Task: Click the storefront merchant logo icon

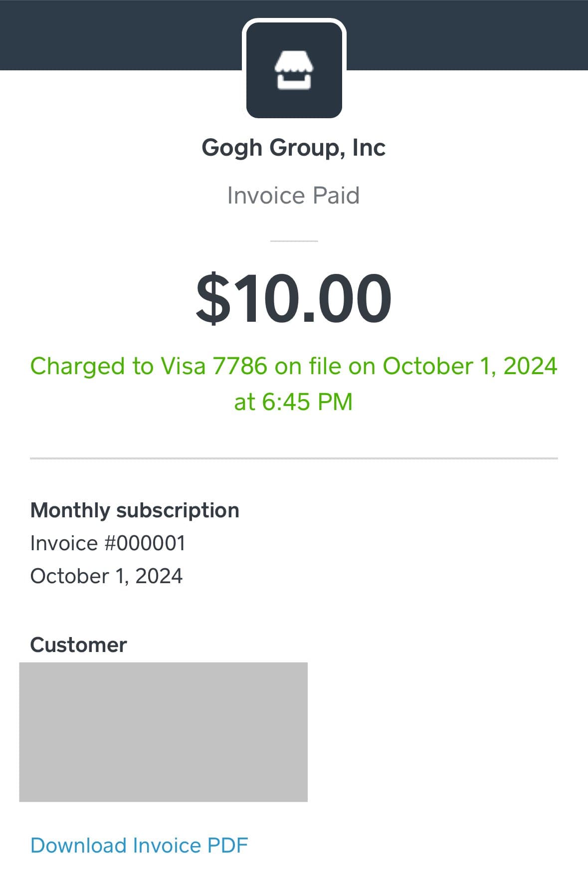Action: (294, 70)
